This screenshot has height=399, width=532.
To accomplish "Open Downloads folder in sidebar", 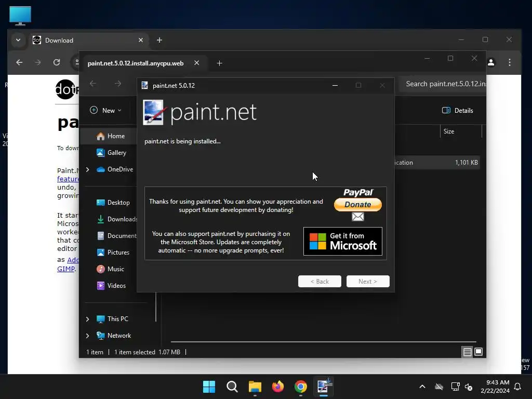I will [x=117, y=219].
